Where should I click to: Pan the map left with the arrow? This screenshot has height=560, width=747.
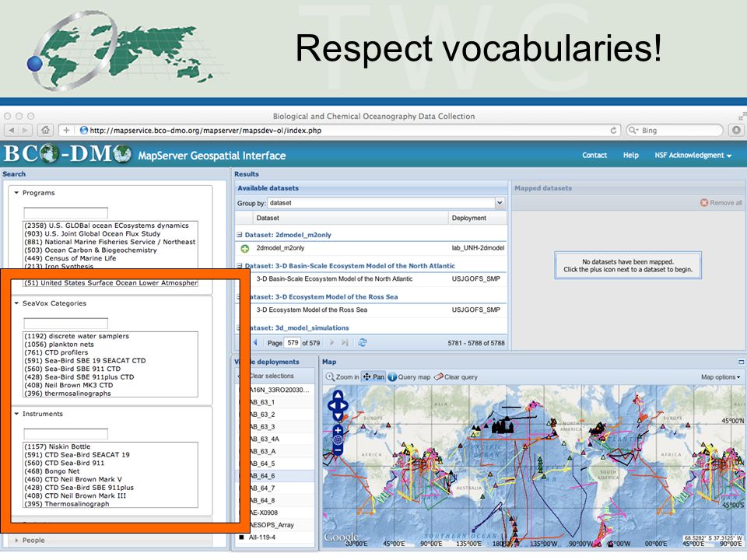coord(332,406)
